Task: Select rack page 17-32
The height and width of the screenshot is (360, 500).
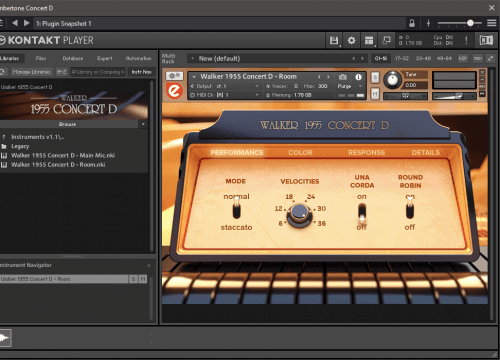Action: pos(402,58)
